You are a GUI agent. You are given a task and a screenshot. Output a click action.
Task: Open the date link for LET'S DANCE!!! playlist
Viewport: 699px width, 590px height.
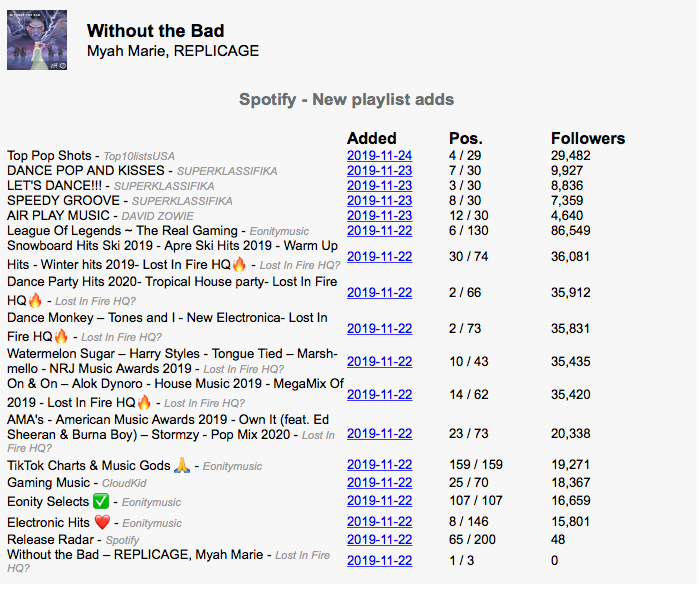tap(379, 186)
